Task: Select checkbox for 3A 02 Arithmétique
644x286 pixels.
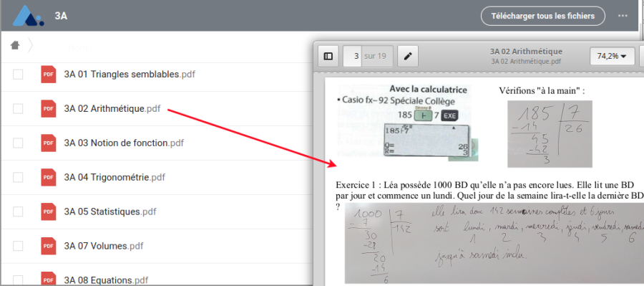Action: [x=18, y=109]
